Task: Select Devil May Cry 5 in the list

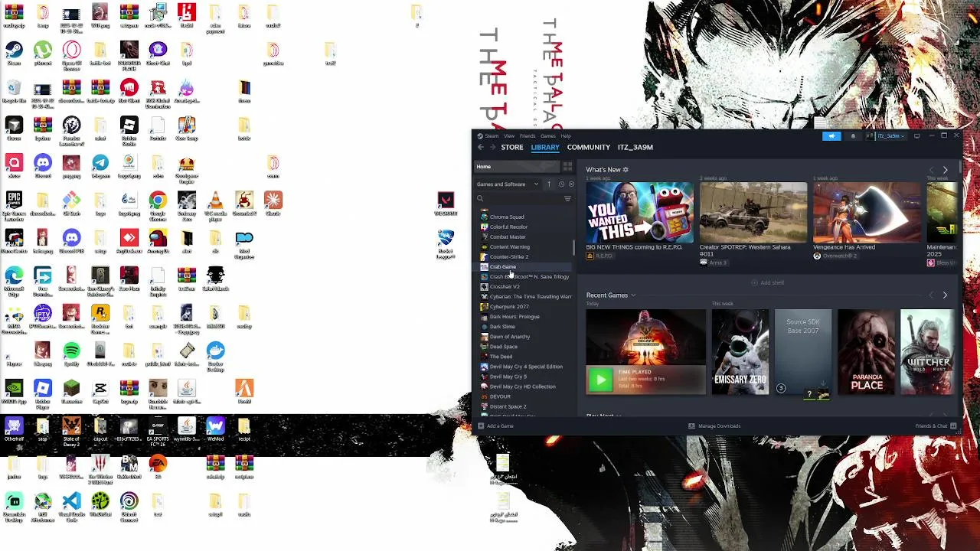Action: (x=524, y=376)
